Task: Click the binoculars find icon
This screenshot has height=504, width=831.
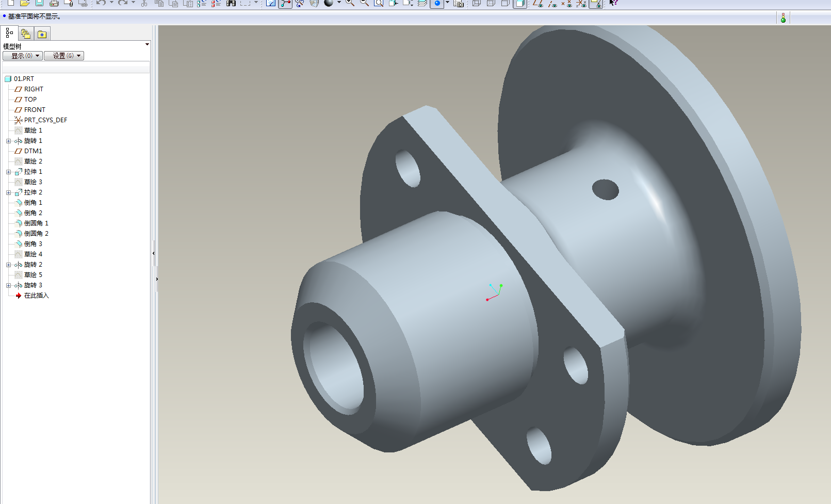Action: [x=231, y=3]
